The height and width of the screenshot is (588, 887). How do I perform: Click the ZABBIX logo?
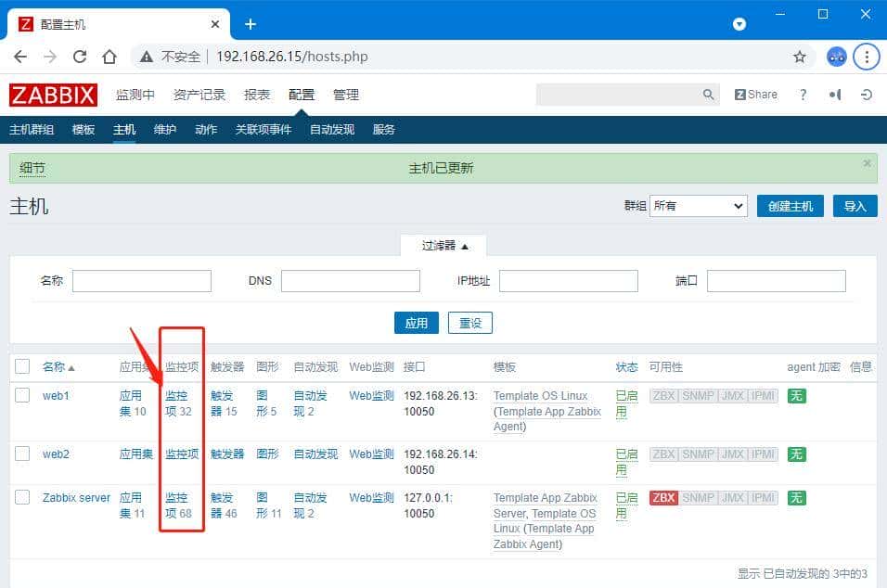click(53, 94)
